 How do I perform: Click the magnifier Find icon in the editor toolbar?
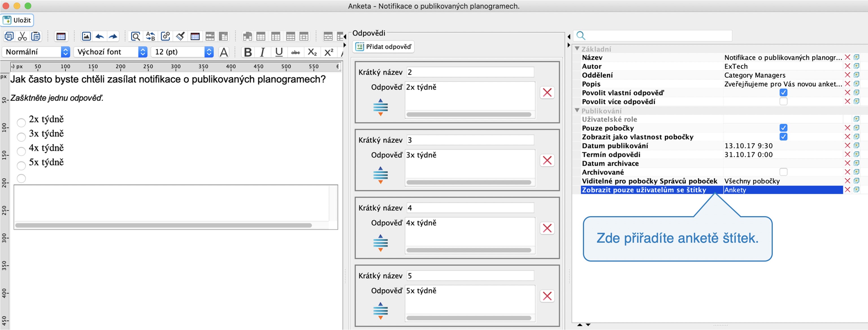[135, 36]
